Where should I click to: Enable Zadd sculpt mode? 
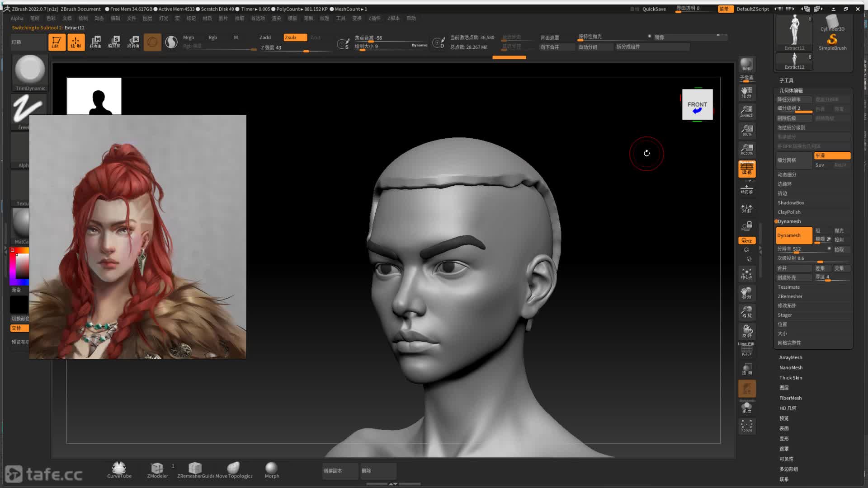pos(265,38)
